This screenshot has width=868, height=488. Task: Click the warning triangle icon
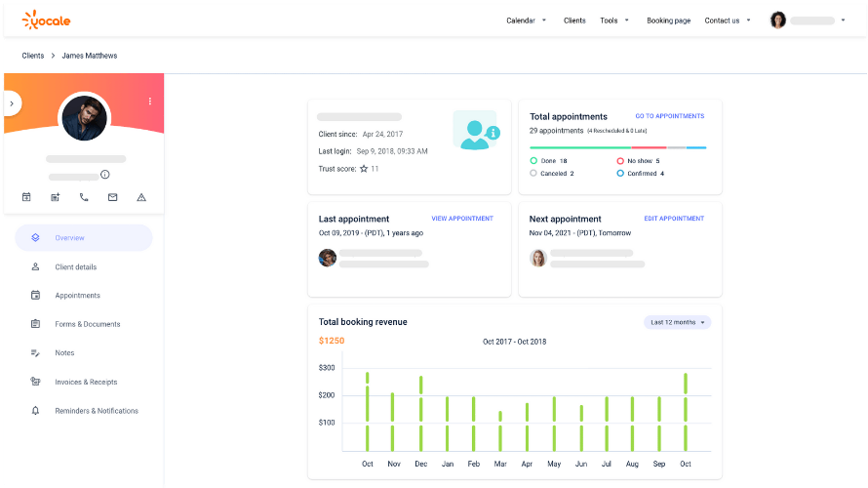pos(141,197)
